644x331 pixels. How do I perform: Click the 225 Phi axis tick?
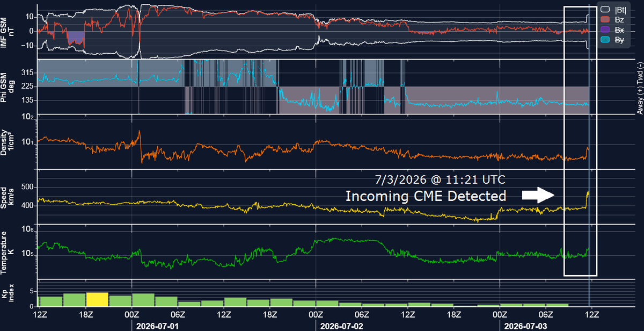point(28,86)
